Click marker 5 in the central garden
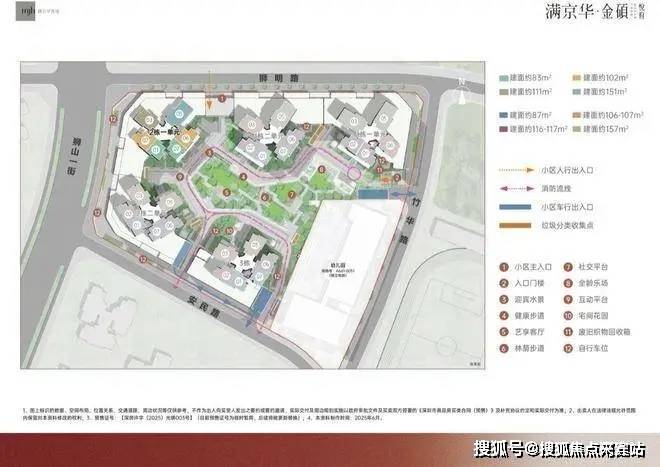660x467 pixels. point(226,192)
